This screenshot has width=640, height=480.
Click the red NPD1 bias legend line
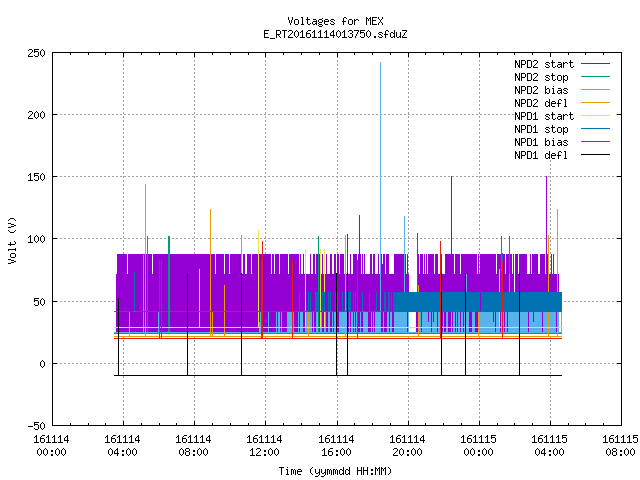coord(596,142)
